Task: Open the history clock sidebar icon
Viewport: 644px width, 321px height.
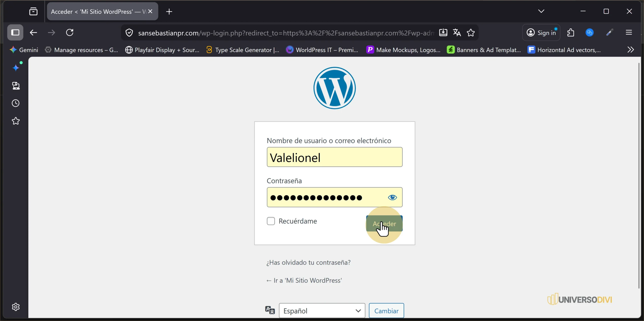Action: 16,103
